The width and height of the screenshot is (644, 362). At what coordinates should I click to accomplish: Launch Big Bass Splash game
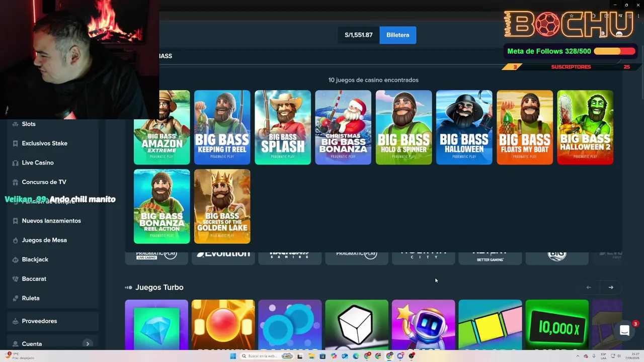click(x=283, y=127)
